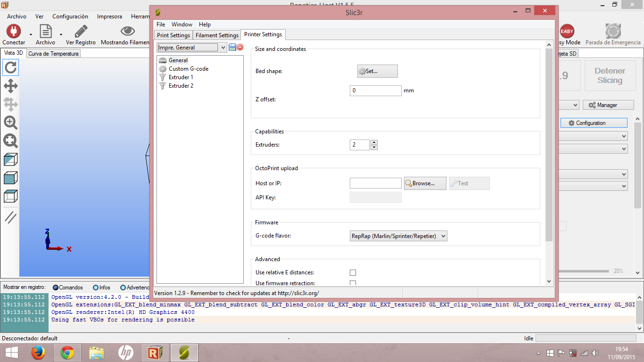Select the move view arrows tool
This screenshot has height=362, width=644.
10,86
